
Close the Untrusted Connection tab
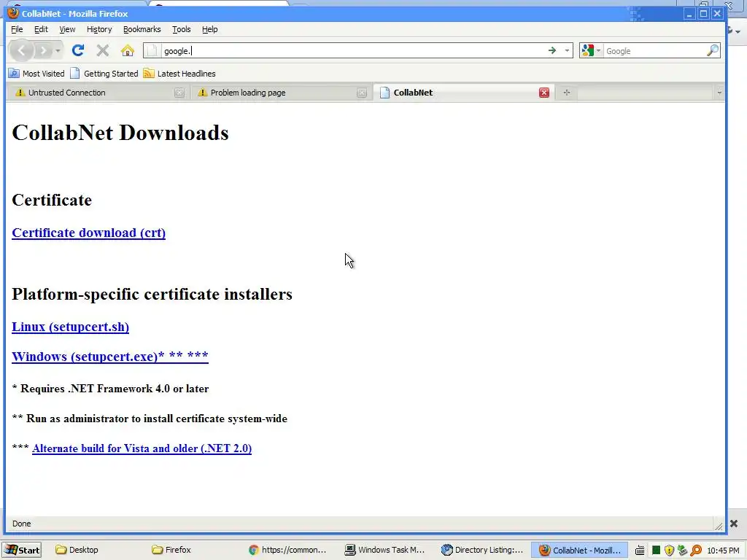(x=179, y=93)
